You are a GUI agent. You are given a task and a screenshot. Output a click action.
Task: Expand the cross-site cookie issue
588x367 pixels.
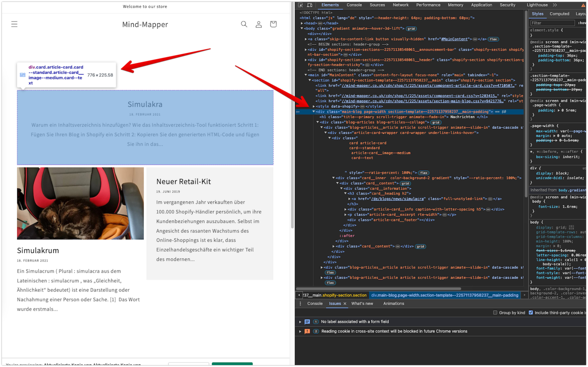pos(300,331)
